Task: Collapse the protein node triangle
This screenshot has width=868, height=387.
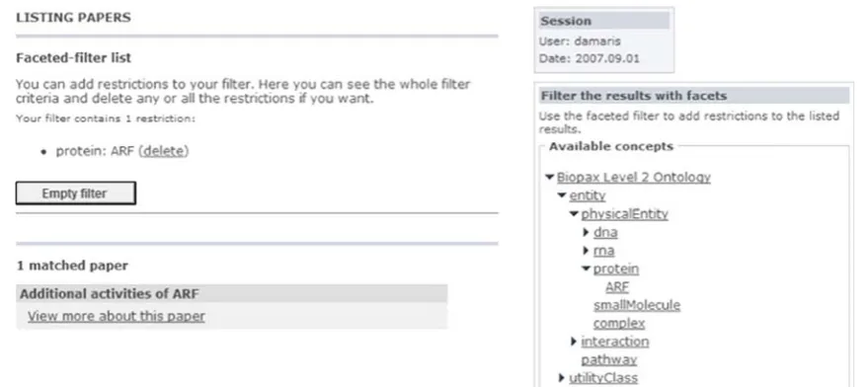Action: click(587, 269)
